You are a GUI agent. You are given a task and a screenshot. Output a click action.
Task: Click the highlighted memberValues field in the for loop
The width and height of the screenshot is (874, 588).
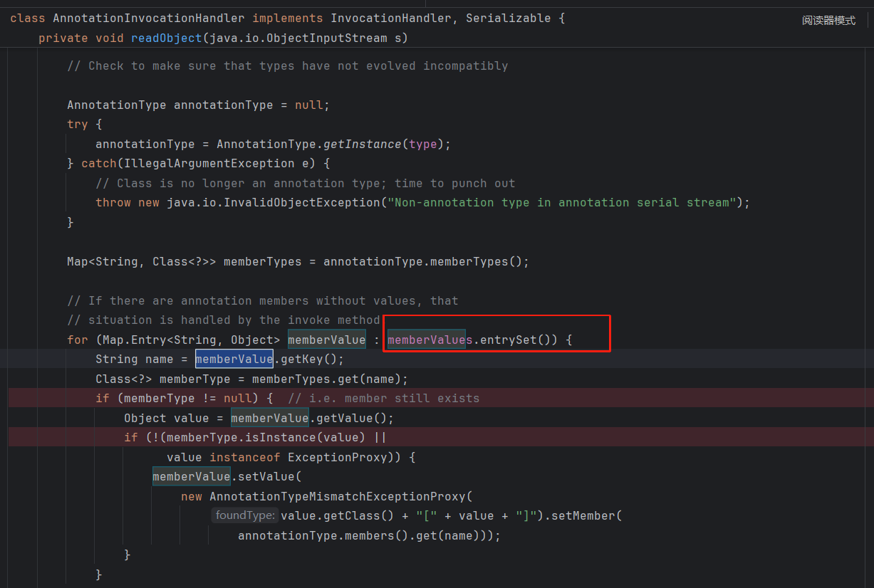pyautogui.click(x=430, y=340)
